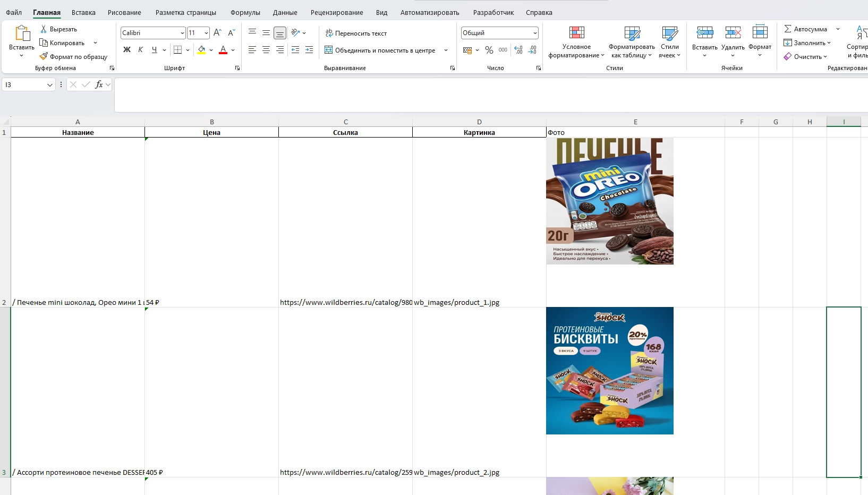
Task: Open the number format Общий dropdown
Action: click(x=535, y=33)
